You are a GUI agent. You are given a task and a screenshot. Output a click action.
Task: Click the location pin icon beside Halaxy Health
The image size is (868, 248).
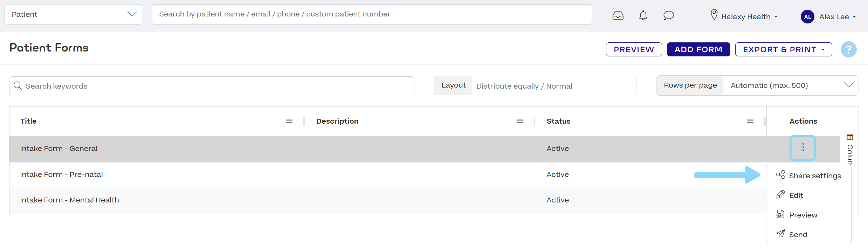click(714, 15)
